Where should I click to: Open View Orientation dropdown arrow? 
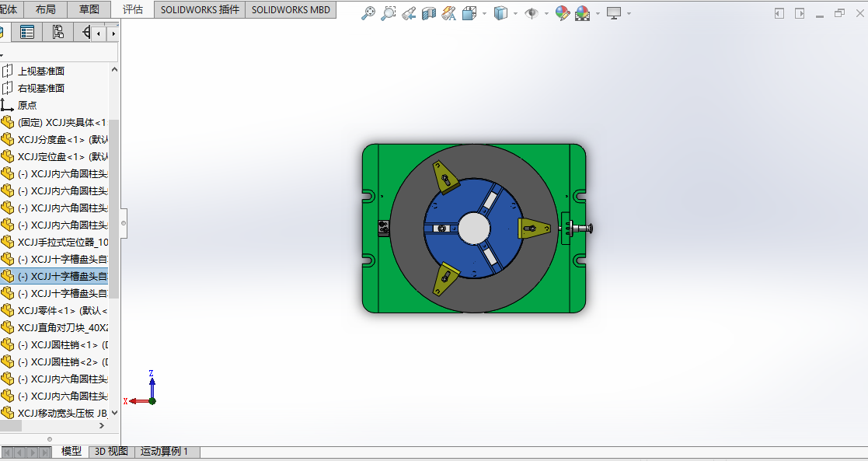(484, 14)
